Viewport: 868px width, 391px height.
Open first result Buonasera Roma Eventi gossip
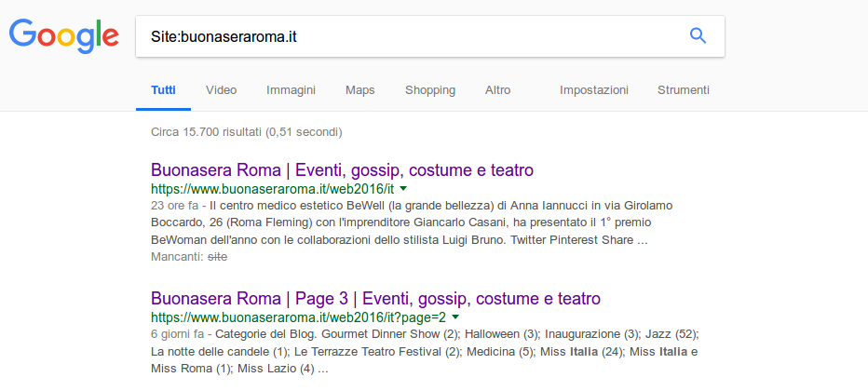point(342,169)
